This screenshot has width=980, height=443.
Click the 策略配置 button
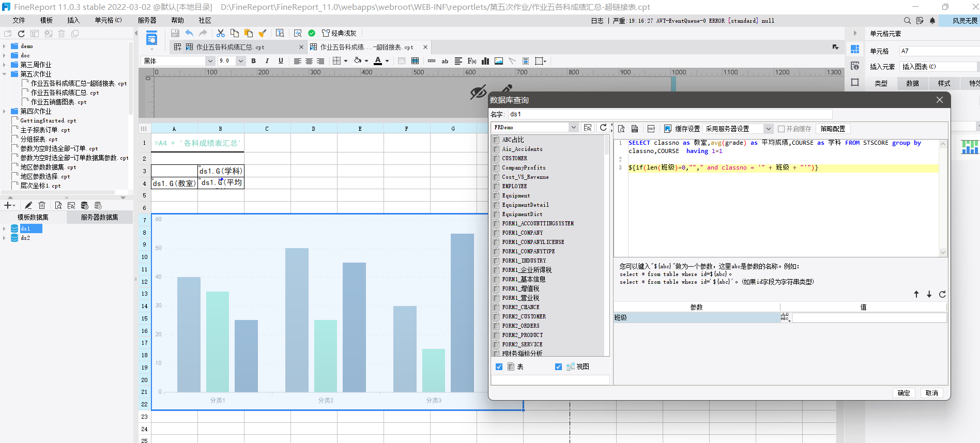coord(833,129)
